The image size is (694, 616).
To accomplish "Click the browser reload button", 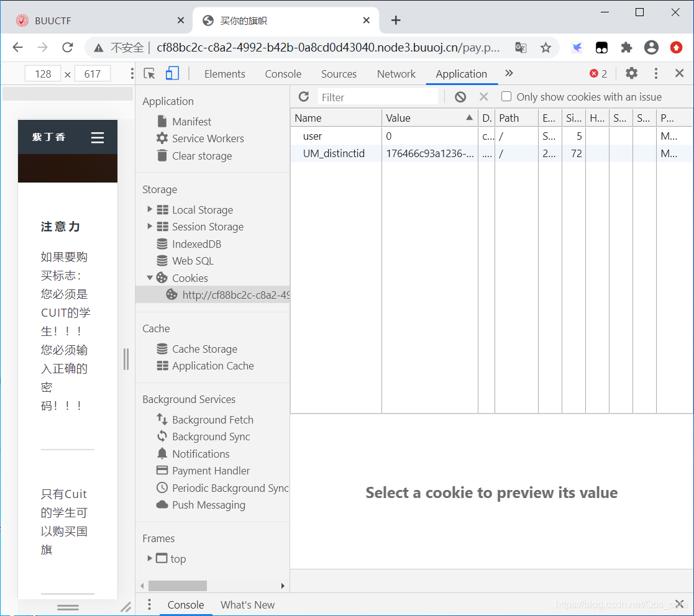I will 68,48.
